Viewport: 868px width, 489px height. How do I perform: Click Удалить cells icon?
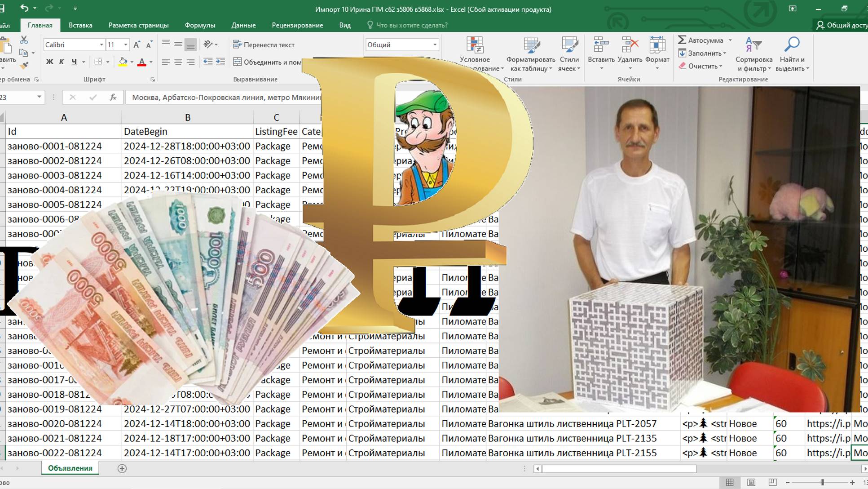[x=630, y=45]
